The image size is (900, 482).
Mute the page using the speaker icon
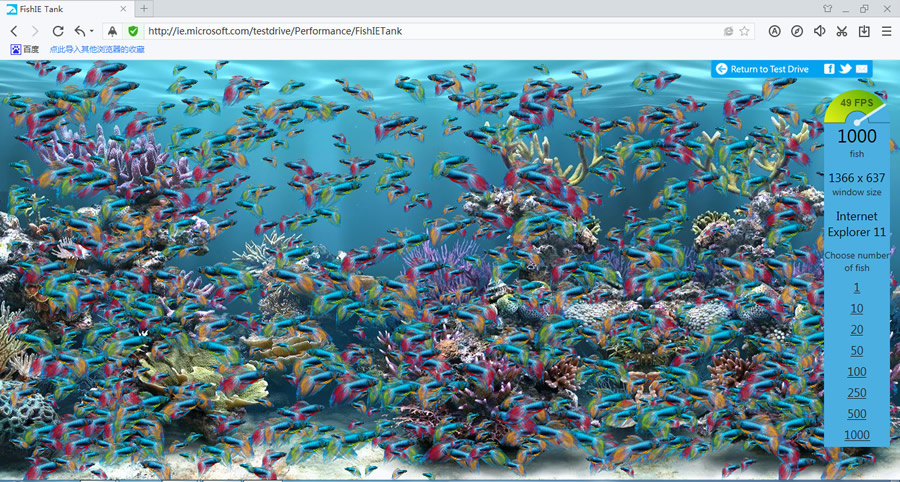pyautogui.click(x=820, y=31)
